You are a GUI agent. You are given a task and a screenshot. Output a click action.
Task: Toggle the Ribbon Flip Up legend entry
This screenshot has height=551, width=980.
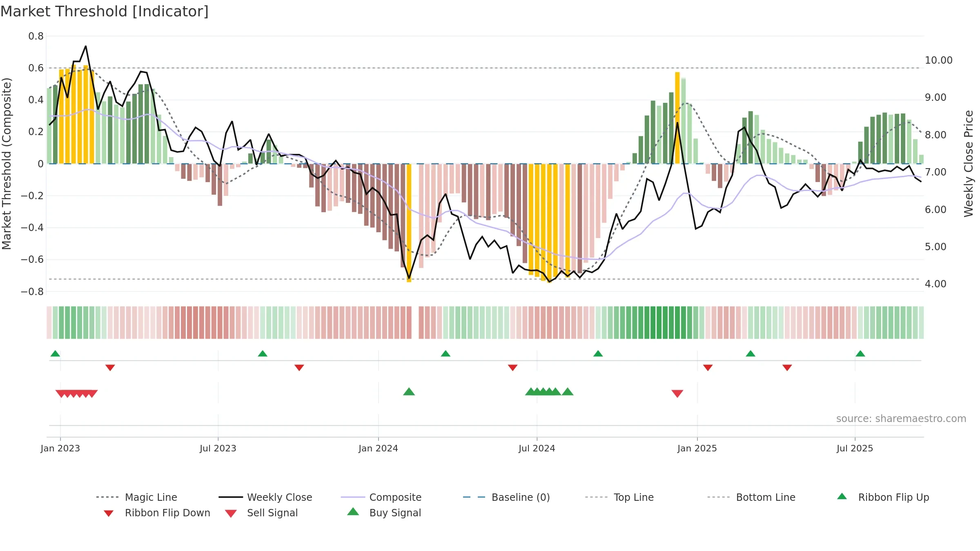(883, 497)
